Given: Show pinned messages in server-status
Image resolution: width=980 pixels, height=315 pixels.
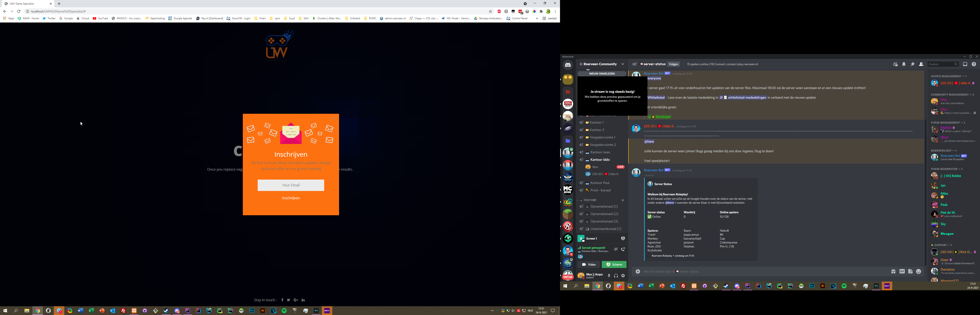Looking at the screenshot, I should point(912,64).
